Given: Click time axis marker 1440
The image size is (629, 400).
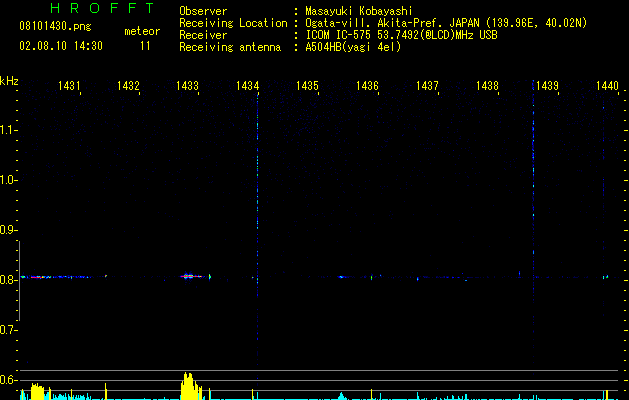Looking at the screenshot, I should pyautogui.click(x=607, y=86).
